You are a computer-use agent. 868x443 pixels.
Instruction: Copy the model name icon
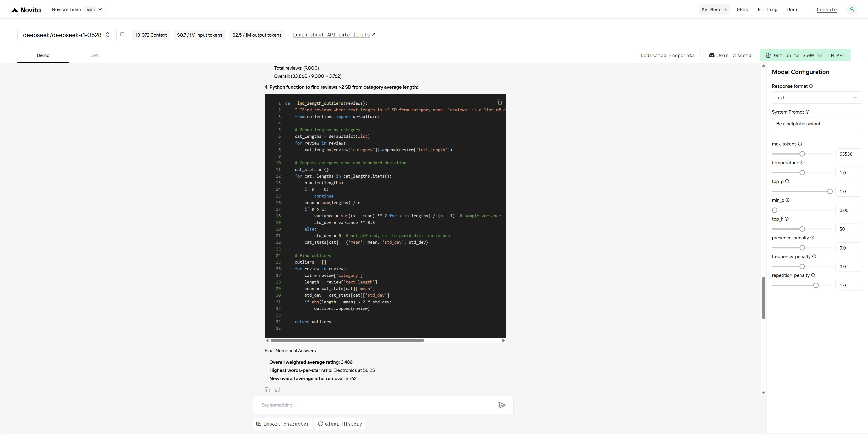pos(123,35)
